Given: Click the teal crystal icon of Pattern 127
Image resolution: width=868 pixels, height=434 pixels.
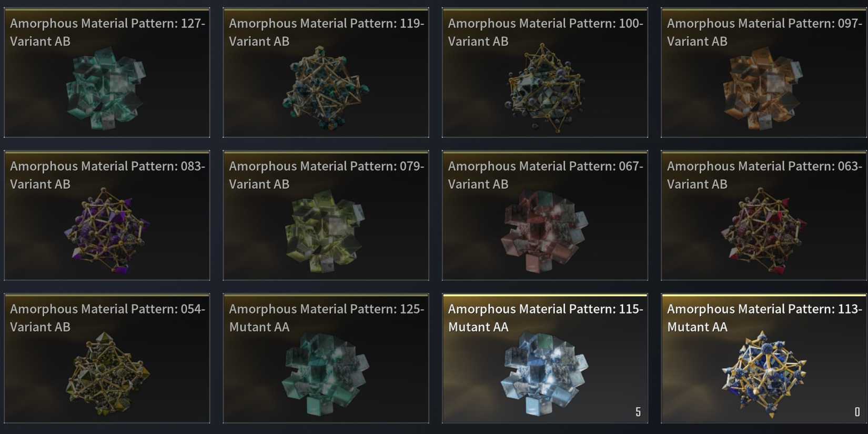Looking at the screenshot, I should 106,88.
